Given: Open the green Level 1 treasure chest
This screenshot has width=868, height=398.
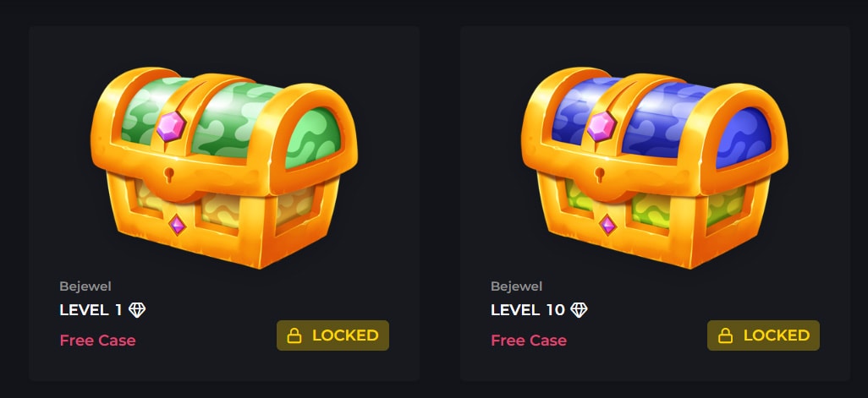Looking at the screenshot, I should [x=224, y=167].
